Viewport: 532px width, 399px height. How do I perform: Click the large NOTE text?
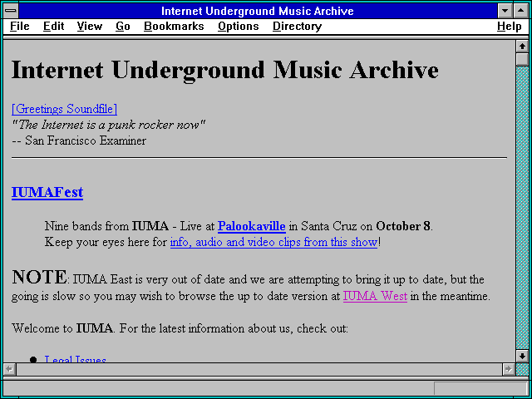[x=39, y=277]
